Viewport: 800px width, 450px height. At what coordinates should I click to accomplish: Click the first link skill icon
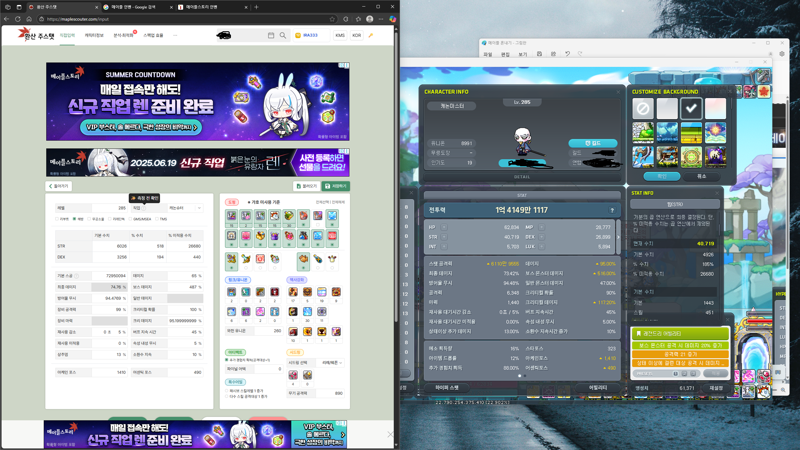point(232,292)
